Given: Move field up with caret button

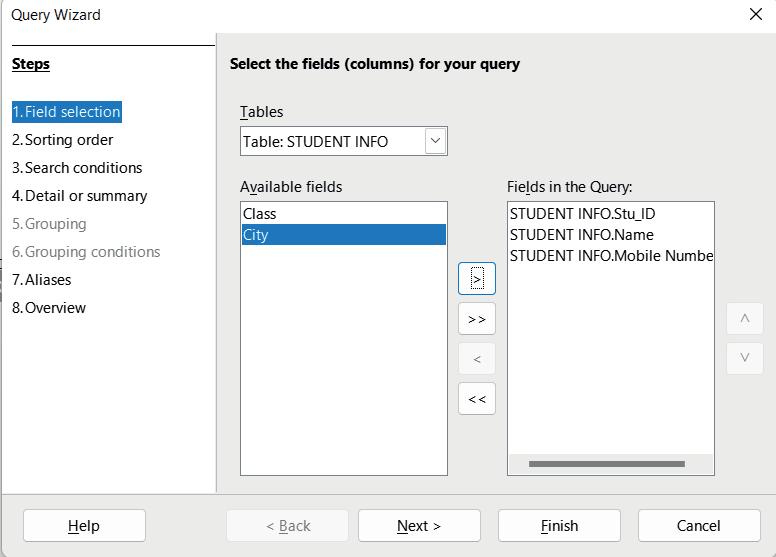Looking at the screenshot, I should click(x=744, y=319).
